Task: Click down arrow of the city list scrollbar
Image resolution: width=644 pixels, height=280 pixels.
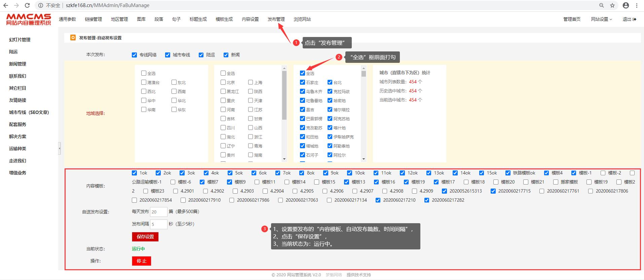Action: [364, 159]
